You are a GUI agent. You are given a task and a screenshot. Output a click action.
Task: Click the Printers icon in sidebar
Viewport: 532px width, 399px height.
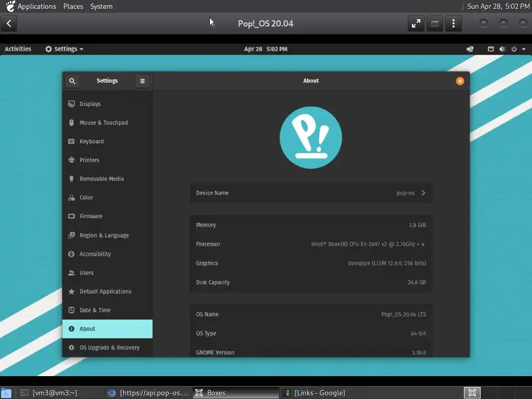point(71,160)
